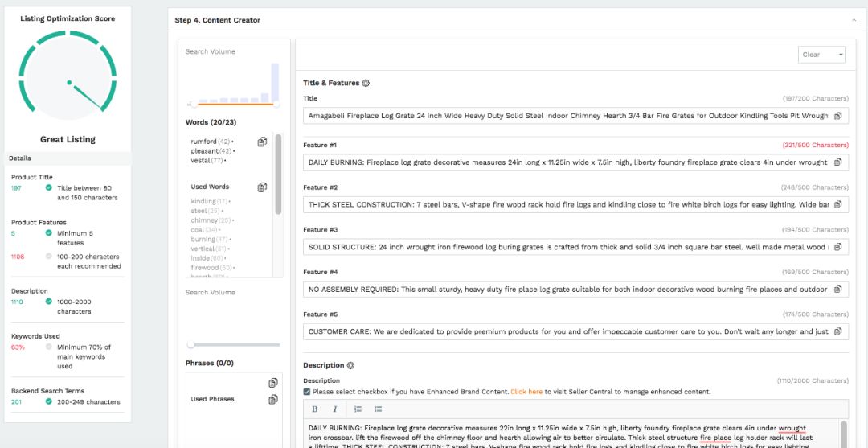Select used word 'vertical'
Viewport: 868px width, 448px height.
[203, 249]
